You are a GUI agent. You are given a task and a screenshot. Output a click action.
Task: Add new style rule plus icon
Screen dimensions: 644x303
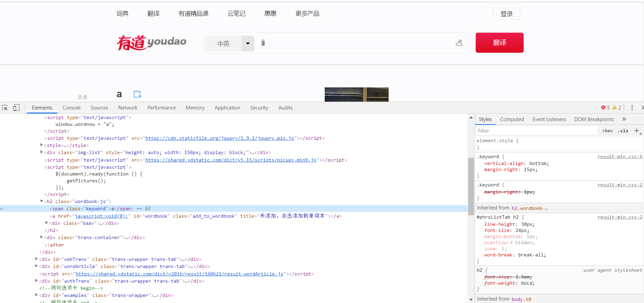[637, 131]
